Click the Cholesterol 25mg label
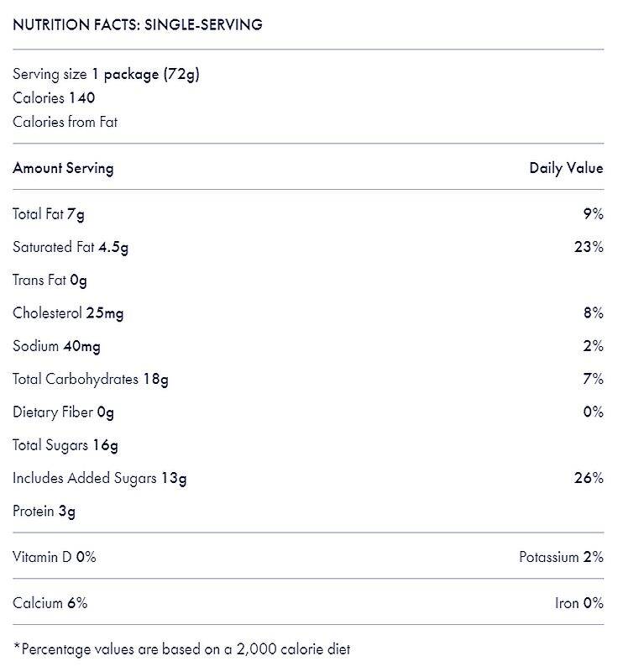This screenshot has height=672, width=623. tap(68, 313)
